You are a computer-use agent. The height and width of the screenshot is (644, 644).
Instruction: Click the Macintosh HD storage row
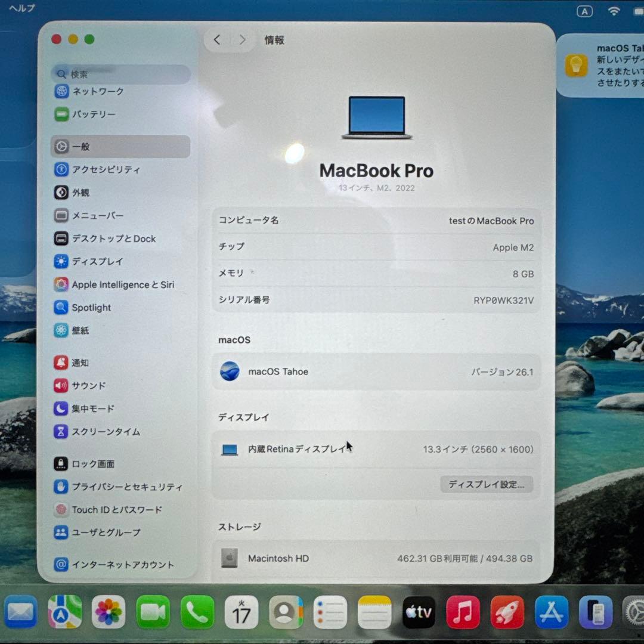click(x=376, y=559)
